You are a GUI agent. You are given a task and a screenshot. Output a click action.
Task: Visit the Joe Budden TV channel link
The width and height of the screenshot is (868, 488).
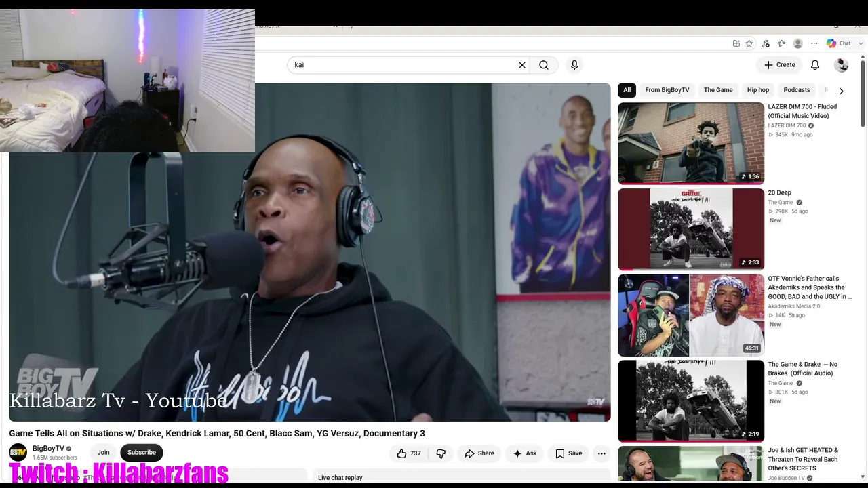pos(787,479)
